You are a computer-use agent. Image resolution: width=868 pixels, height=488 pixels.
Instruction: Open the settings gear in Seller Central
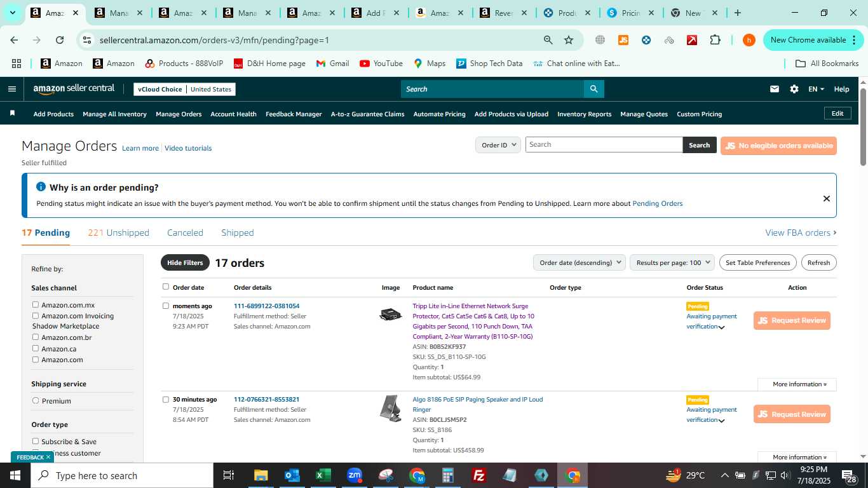coord(794,89)
